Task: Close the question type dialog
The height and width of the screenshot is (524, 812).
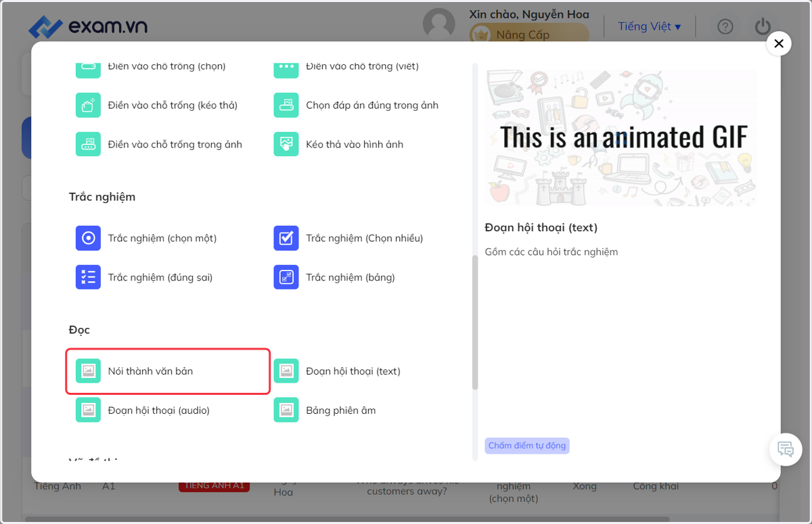Action: coord(779,43)
